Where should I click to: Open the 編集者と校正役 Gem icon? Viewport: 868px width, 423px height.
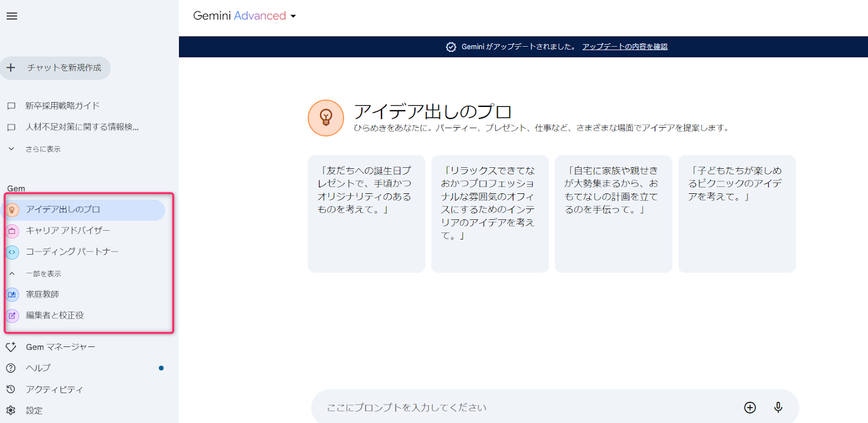click(12, 315)
